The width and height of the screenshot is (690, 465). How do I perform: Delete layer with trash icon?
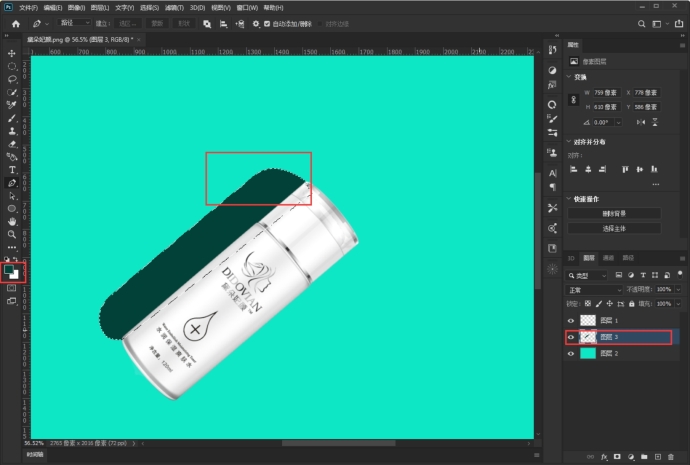coord(671,457)
